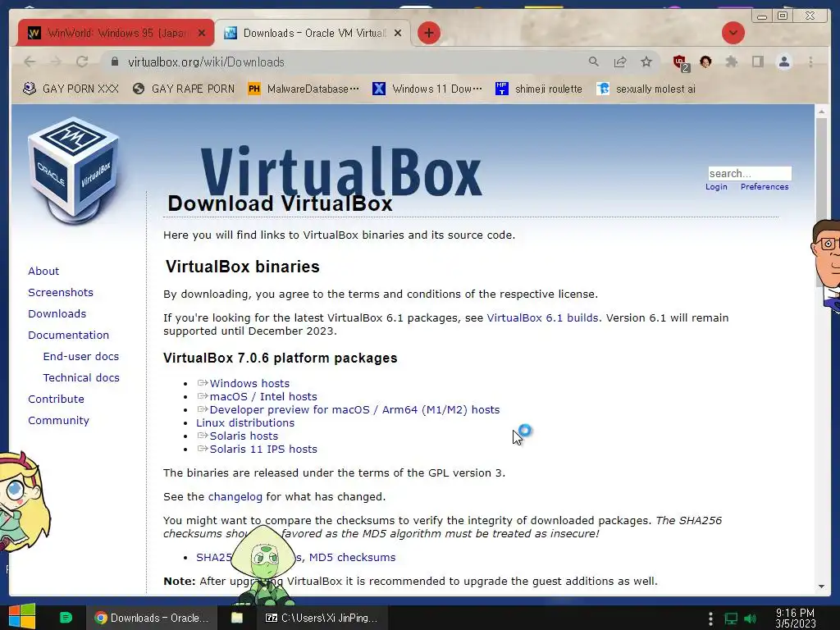This screenshot has height=630, width=840.
Task: Open the green app icon in taskbar
Action: click(x=66, y=618)
